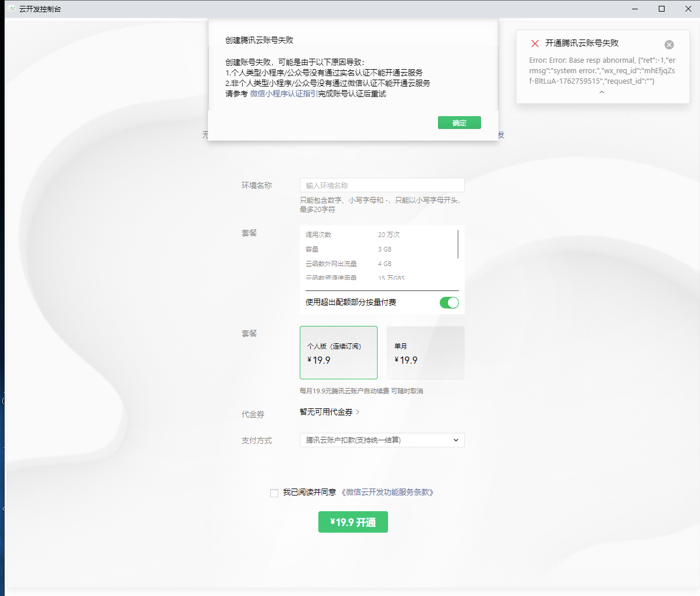Image resolution: width=700 pixels, height=596 pixels.
Task: Click the package details scrollbar
Action: click(458, 244)
